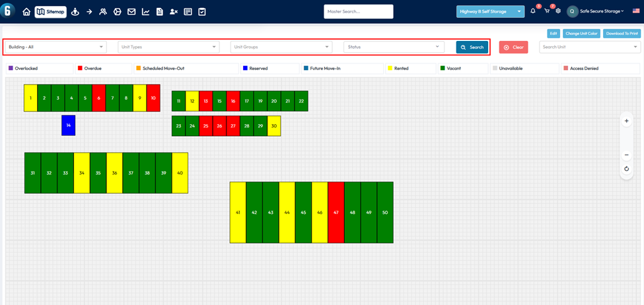Go to the Home icon in navbar

[x=26, y=12]
